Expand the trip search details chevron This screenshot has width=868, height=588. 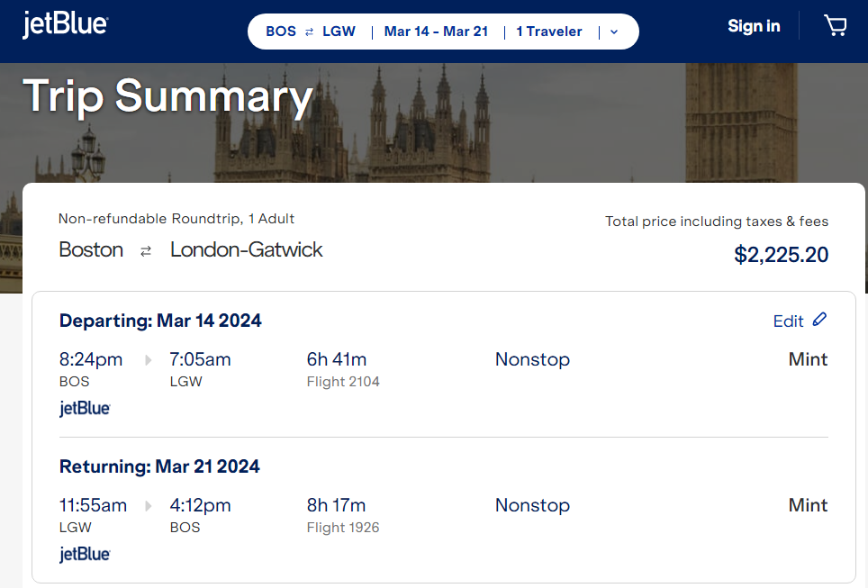(x=614, y=31)
